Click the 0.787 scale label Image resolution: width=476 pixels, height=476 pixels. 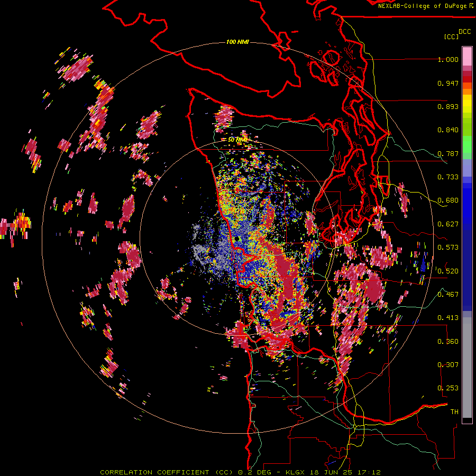point(448,153)
